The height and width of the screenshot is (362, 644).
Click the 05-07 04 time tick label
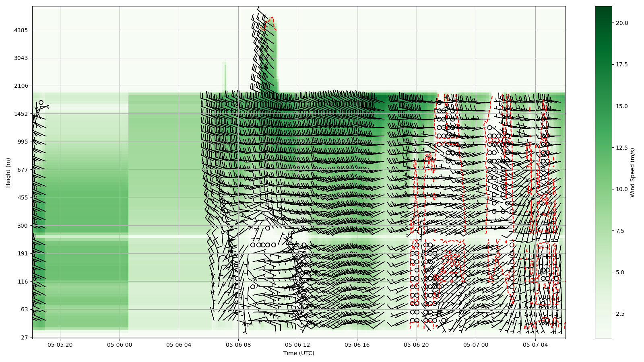click(535, 345)
